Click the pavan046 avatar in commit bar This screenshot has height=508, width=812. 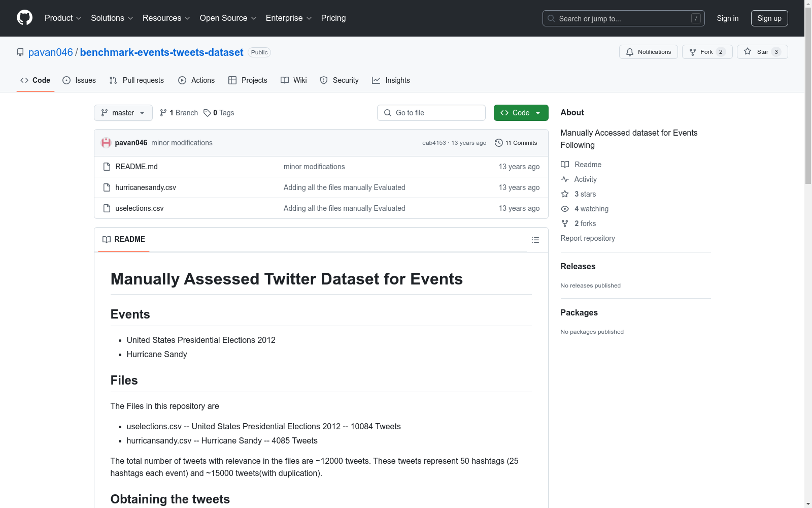(x=106, y=143)
